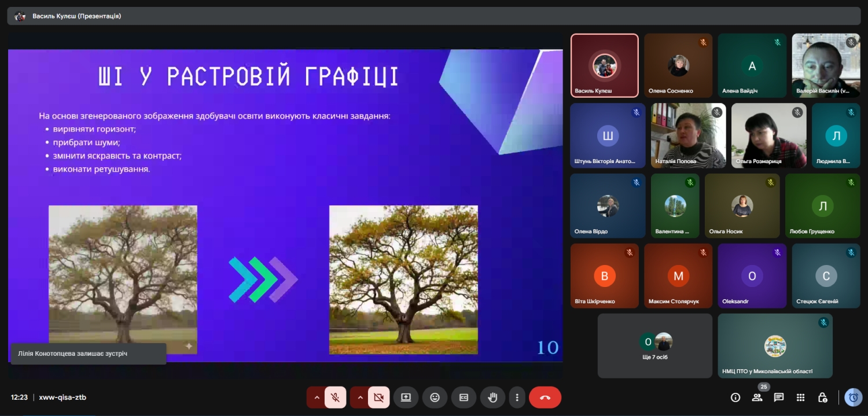Viewport: 868px width, 416px height.
Task: Expand video settings arrow beside camera
Action: click(x=360, y=397)
